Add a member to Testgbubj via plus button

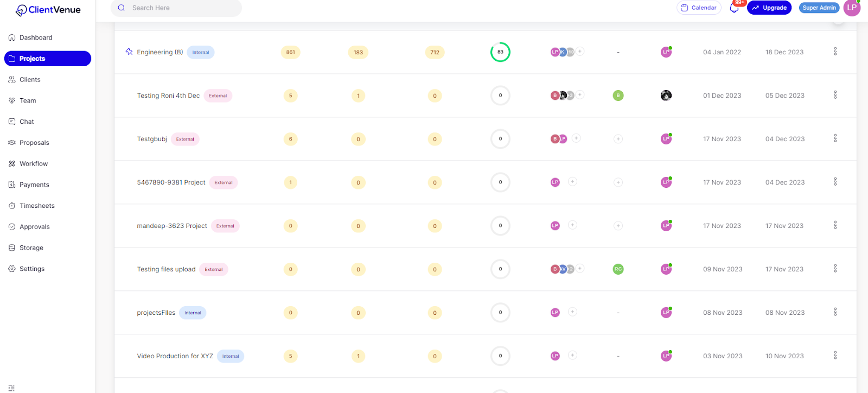tap(575, 138)
